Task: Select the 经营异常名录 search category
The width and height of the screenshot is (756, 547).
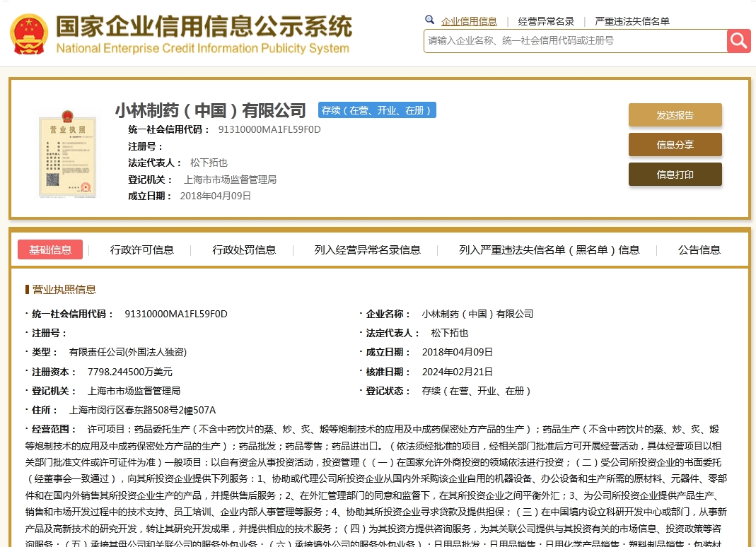Action: click(546, 21)
